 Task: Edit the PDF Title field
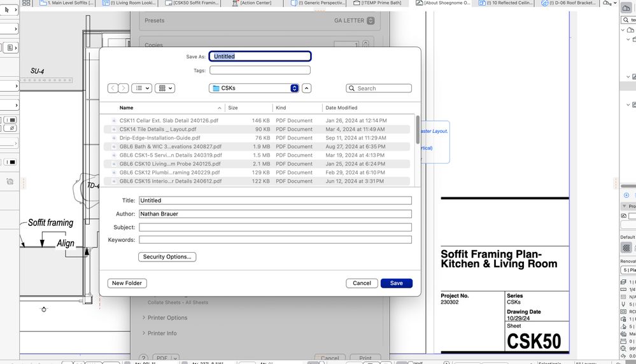pyautogui.click(x=275, y=200)
